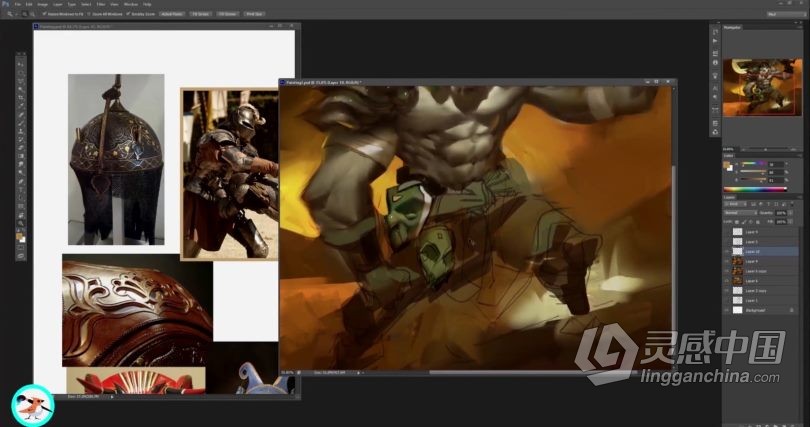The height and width of the screenshot is (427, 810).
Task: Click Navigator zoom in mountain icon
Action: [793, 150]
